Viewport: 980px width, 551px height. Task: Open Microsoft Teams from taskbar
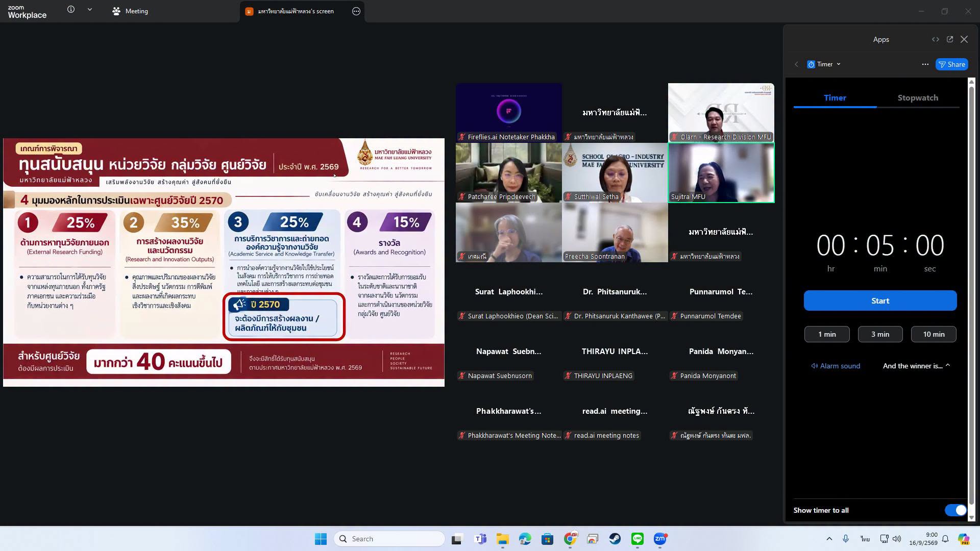480,539
